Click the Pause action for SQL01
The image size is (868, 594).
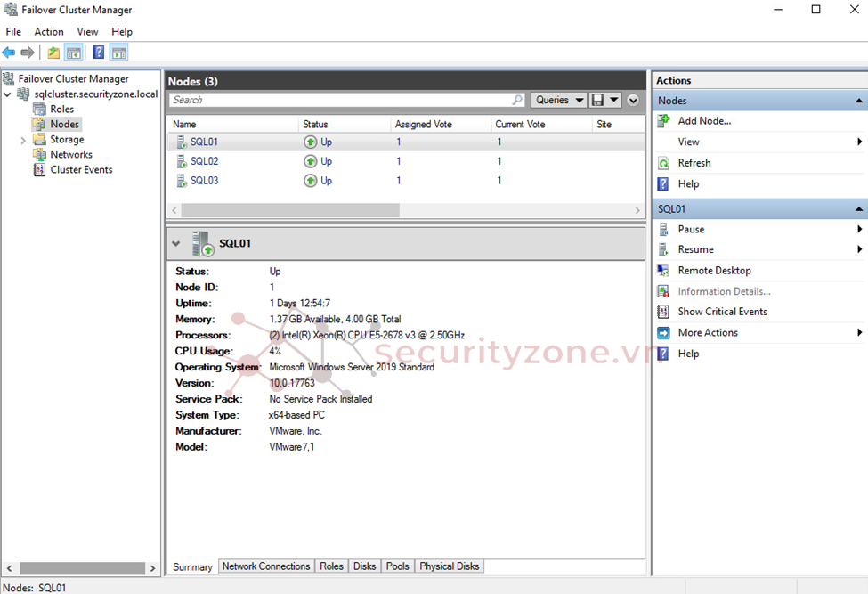(x=691, y=230)
